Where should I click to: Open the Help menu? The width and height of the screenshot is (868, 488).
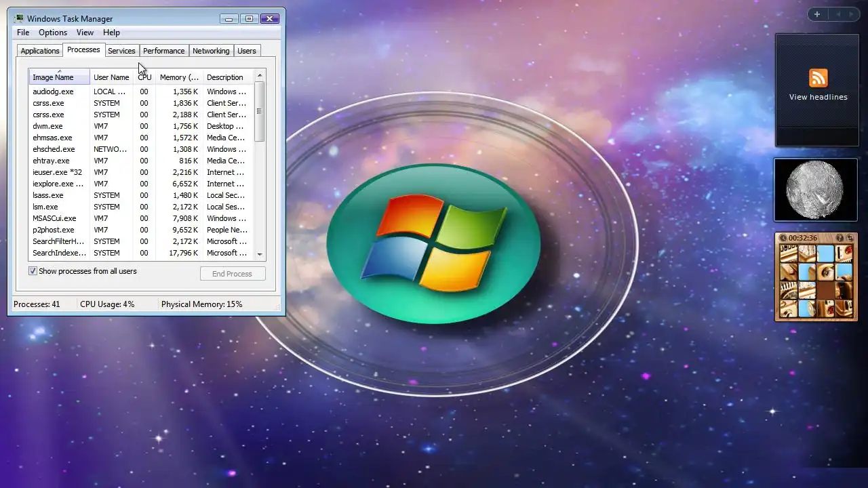[x=111, y=33]
